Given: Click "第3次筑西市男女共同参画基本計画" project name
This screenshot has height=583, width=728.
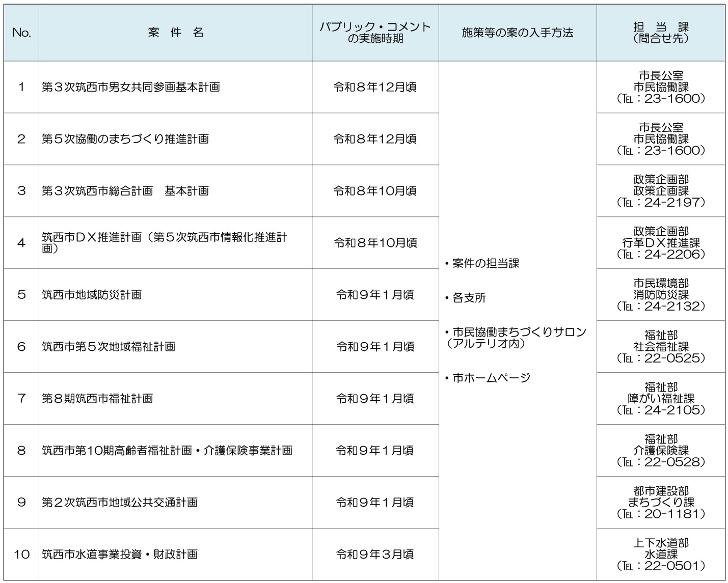Looking at the screenshot, I should coord(131,87).
